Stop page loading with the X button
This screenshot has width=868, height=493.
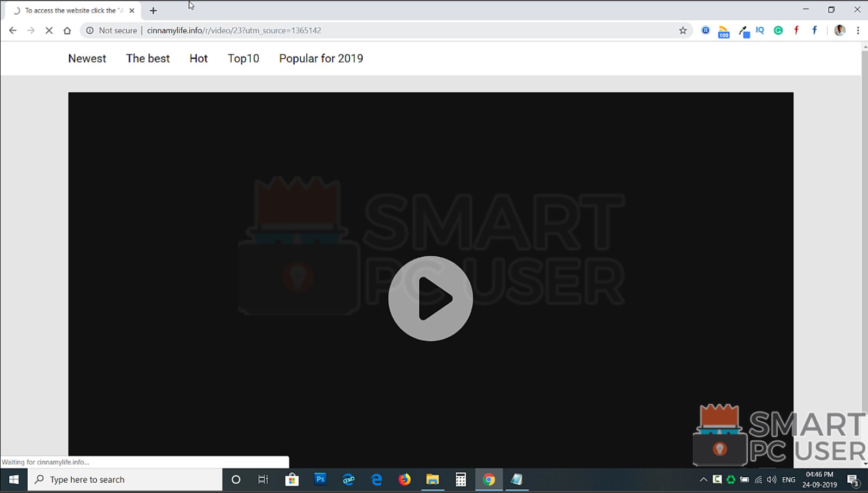point(49,30)
